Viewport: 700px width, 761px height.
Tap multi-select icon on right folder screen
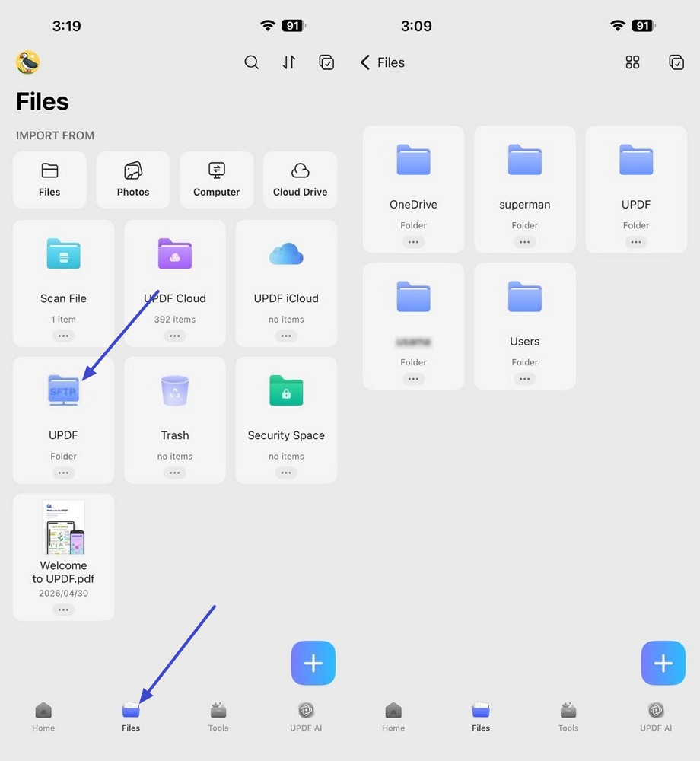click(676, 62)
